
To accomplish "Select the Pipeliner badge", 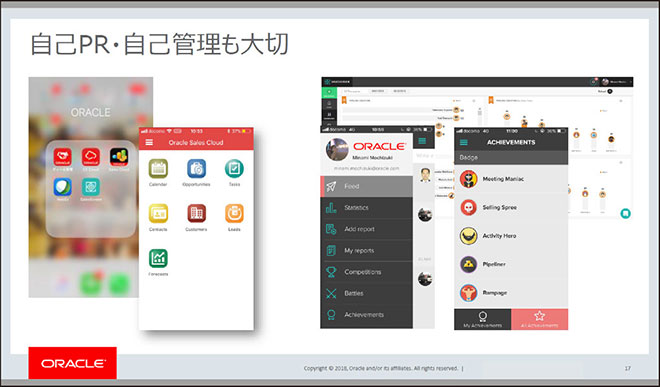I will tap(511, 264).
